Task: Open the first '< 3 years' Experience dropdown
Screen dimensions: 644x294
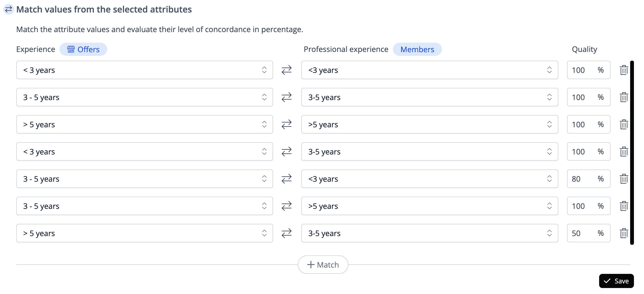Action: (144, 70)
